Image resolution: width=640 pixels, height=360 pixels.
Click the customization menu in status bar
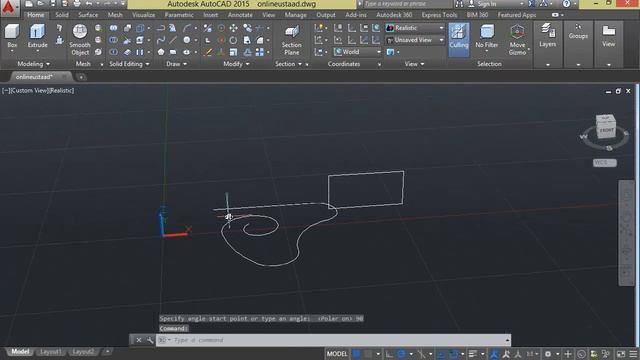click(x=633, y=354)
